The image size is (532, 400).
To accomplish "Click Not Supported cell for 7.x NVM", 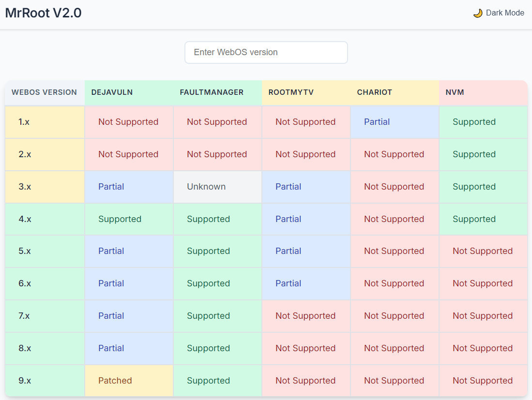I will point(482,316).
